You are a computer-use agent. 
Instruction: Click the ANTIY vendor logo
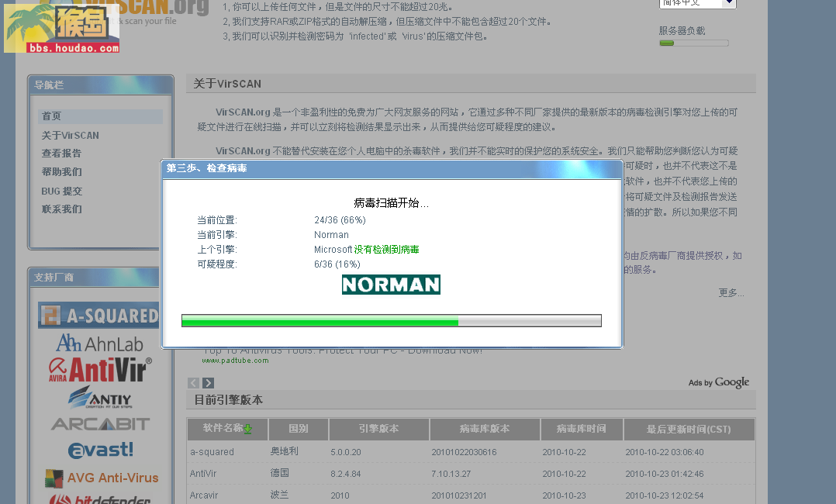click(x=100, y=398)
